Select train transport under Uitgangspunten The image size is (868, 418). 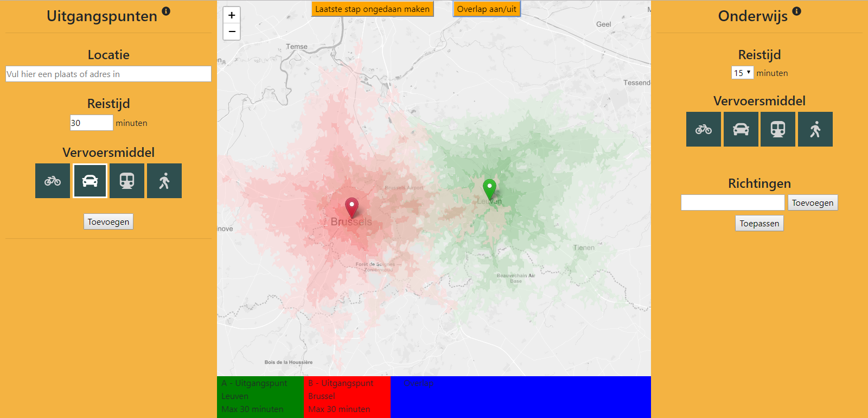127,181
